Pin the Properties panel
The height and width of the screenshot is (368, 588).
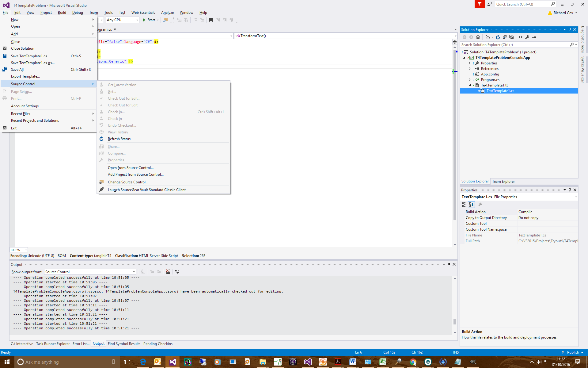[570, 190]
